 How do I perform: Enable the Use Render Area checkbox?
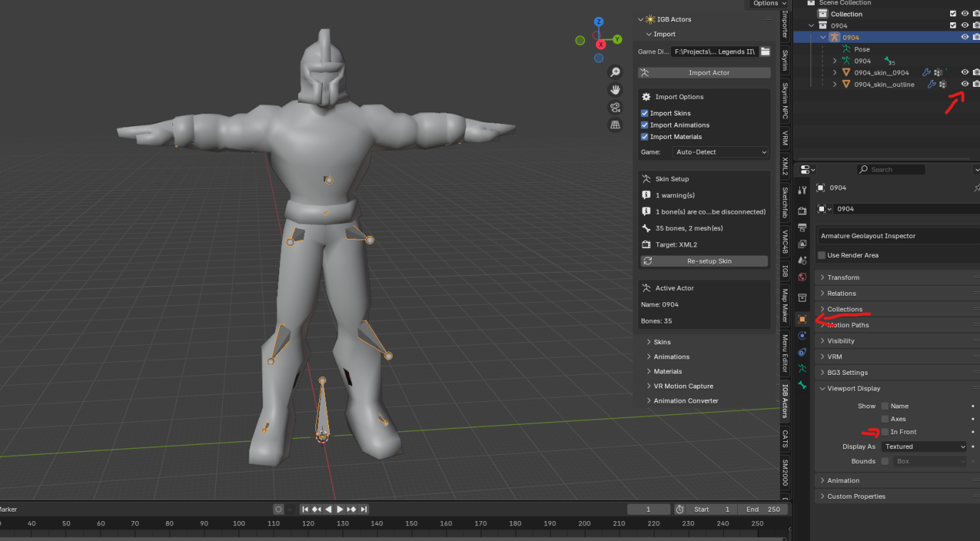pos(822,255)
